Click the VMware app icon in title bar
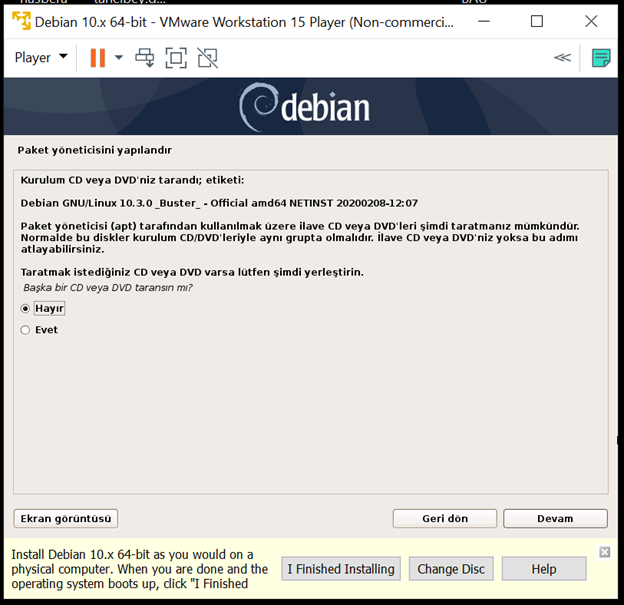 [21, 21]
